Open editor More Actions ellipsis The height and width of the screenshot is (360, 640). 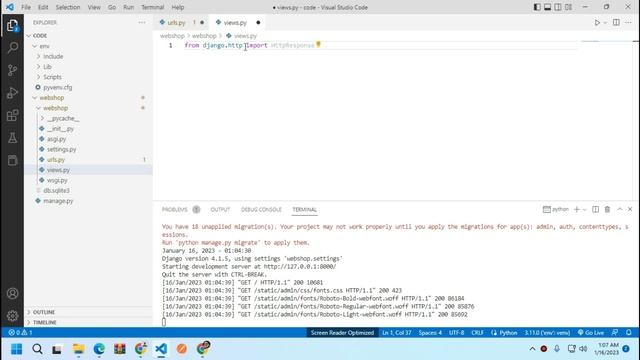click(x=628, y=22)
